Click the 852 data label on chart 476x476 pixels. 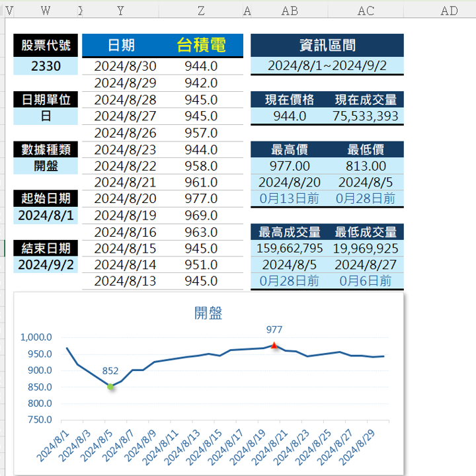[110, 371]
